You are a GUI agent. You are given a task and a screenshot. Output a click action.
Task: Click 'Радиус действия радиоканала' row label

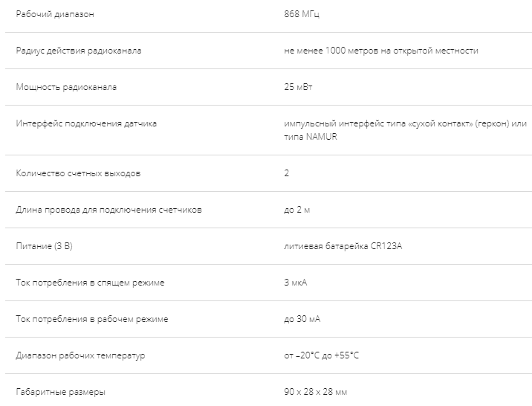[79, 51]
